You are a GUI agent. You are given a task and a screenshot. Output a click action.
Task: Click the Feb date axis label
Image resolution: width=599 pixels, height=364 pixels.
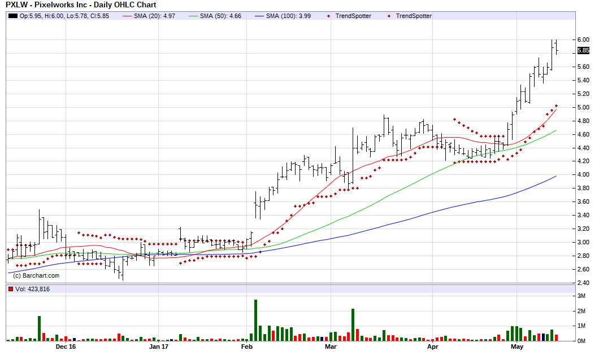(247, 347)
